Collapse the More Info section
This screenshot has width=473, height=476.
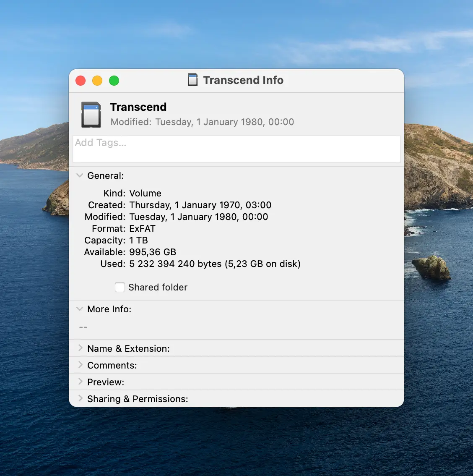(80, 309)
